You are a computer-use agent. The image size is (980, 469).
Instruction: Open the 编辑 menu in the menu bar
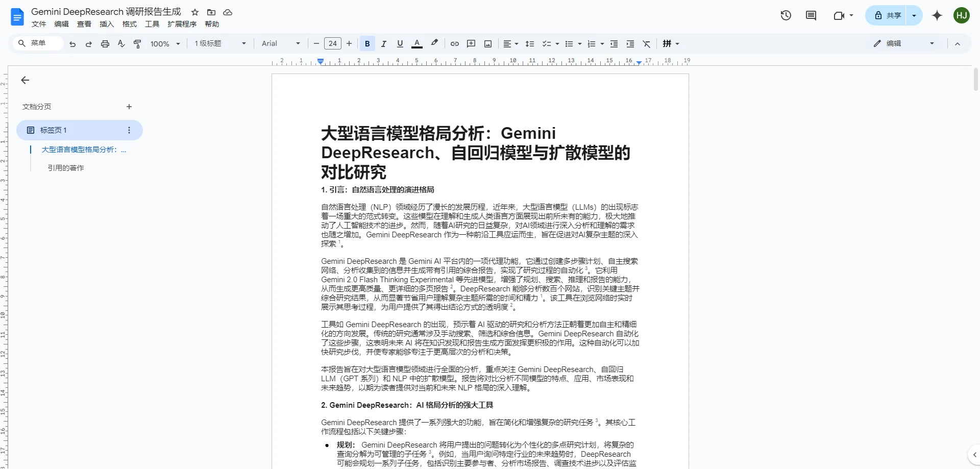(x=62, y=24)
